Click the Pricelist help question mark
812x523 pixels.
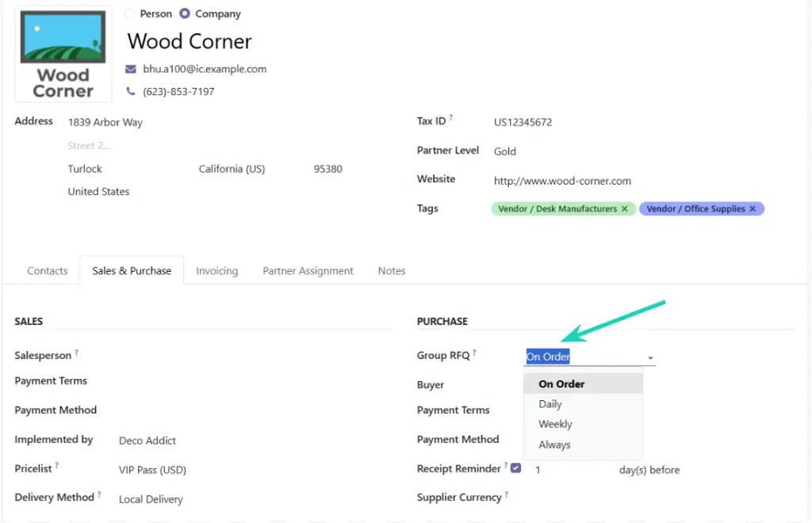click(57, 465)
